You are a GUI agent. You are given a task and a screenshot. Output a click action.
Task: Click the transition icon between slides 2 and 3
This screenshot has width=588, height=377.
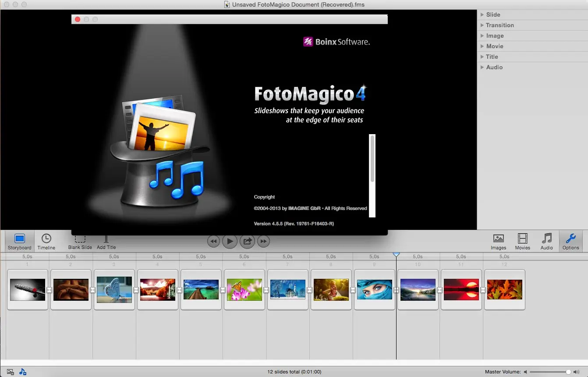[92, 290]
